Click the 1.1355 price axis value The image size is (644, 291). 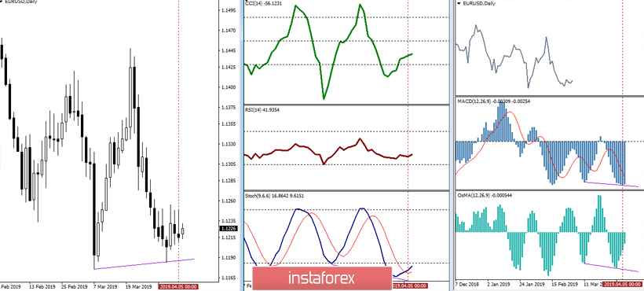point(228,123)
